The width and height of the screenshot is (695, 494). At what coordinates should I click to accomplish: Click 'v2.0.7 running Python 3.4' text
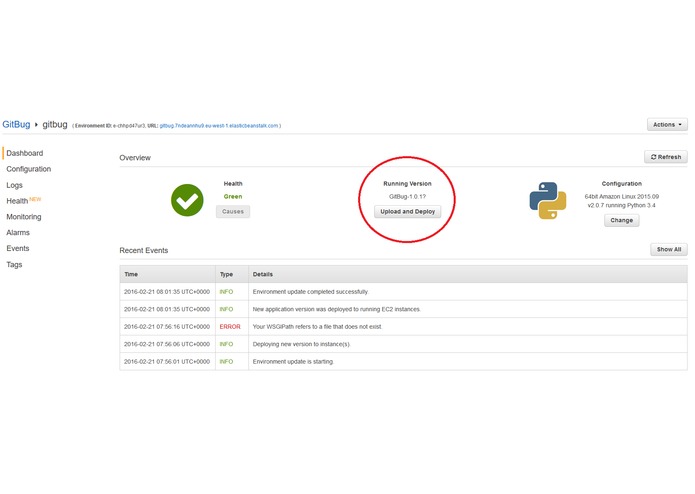(621, 205)
